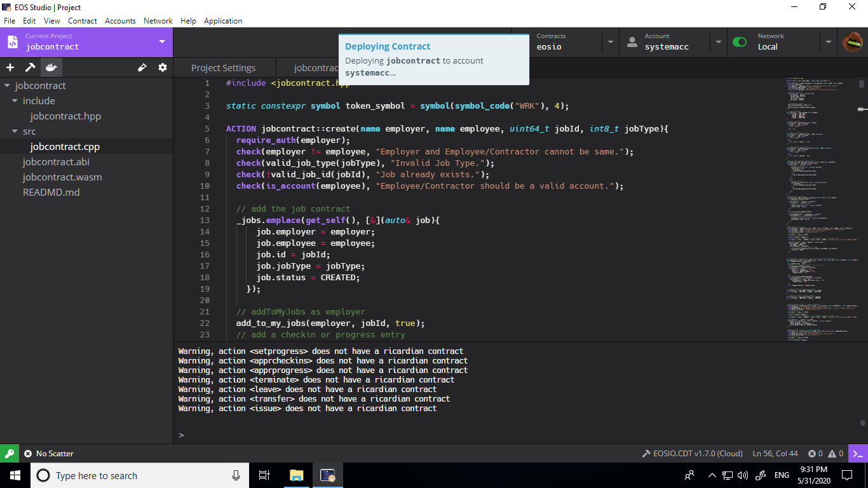Screen dimensions: 868x488
Task: Click the Ln 56, Col 44 indicator
Action: pyautogui.click(x=775, y=454)
